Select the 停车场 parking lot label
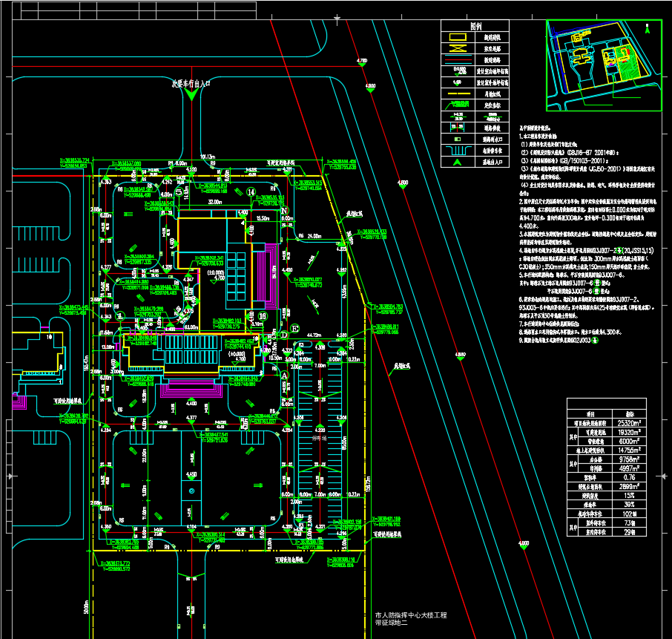Image resolution: width=672 pixels, height=639 pixels. pos(319,439)
